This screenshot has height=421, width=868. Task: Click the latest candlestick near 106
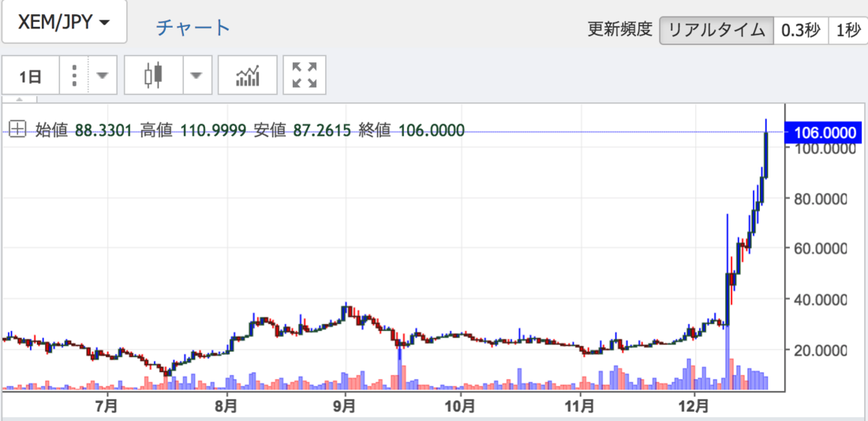[x=766, y=155]
